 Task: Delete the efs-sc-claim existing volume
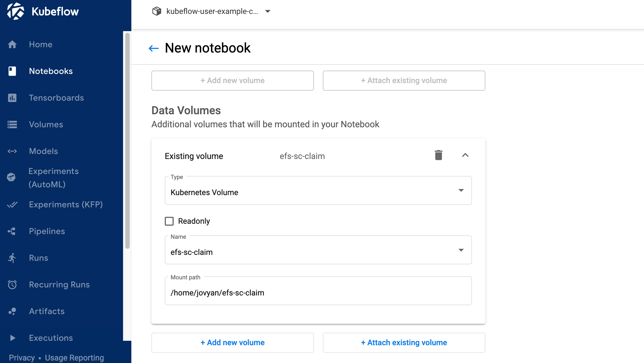438,155
